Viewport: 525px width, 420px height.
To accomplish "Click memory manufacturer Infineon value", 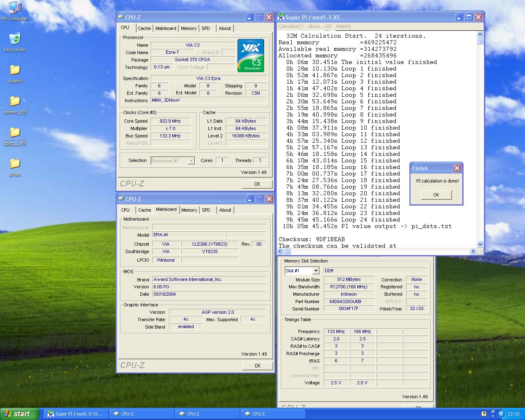I will coord(349,294).
